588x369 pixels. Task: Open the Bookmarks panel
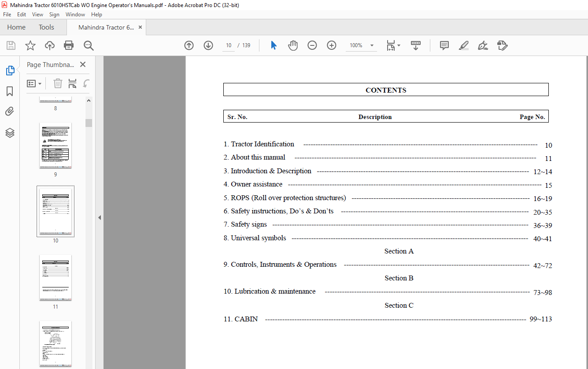point(10,91)
